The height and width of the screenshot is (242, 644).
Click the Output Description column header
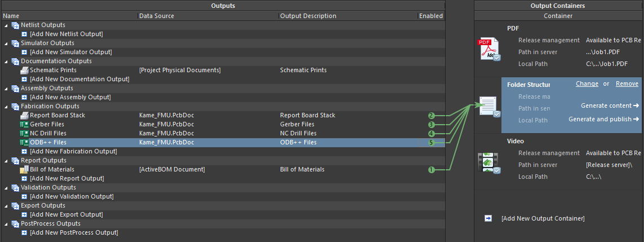tap(348, 16)
